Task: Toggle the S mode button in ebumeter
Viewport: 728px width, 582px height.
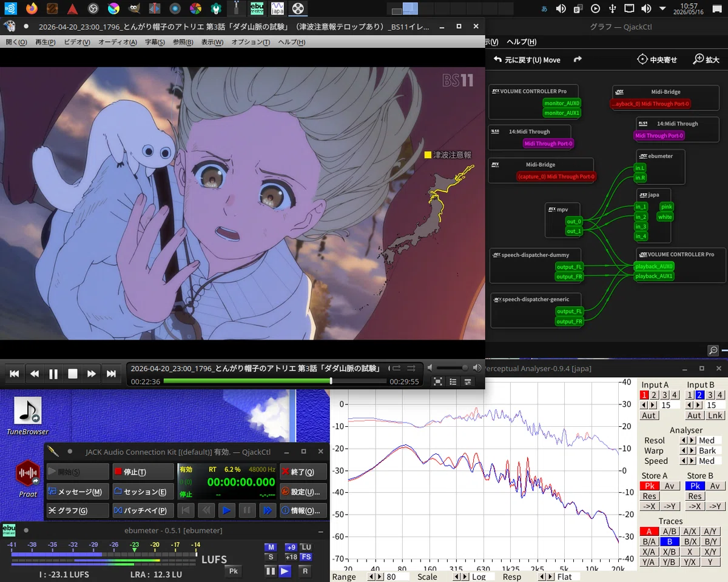Action: pos(271,557)
